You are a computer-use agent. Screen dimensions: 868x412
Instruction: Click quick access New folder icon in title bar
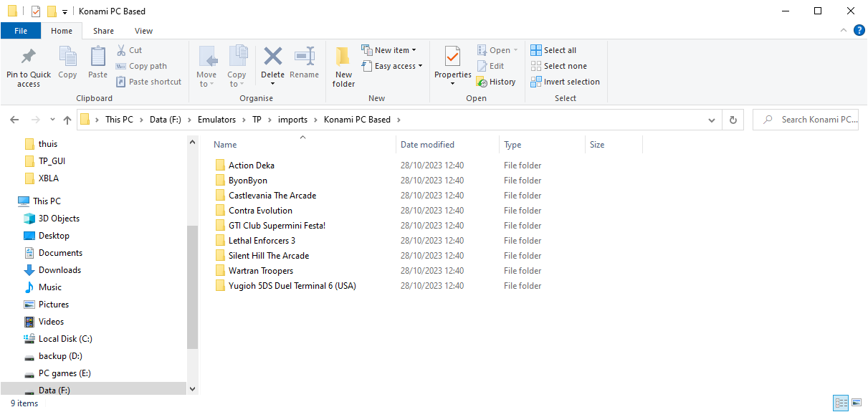click(52, 11)
